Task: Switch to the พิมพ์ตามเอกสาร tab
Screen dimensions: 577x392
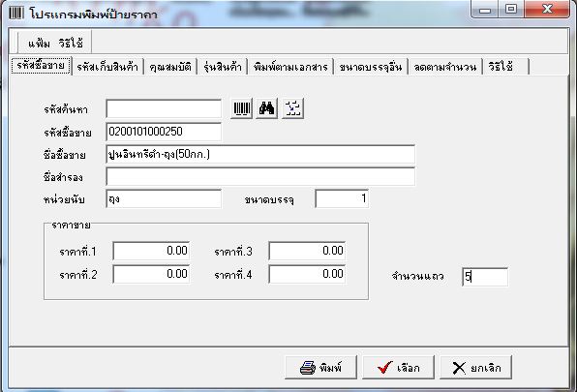Action: pyautogui.click(x=290, y=67)
